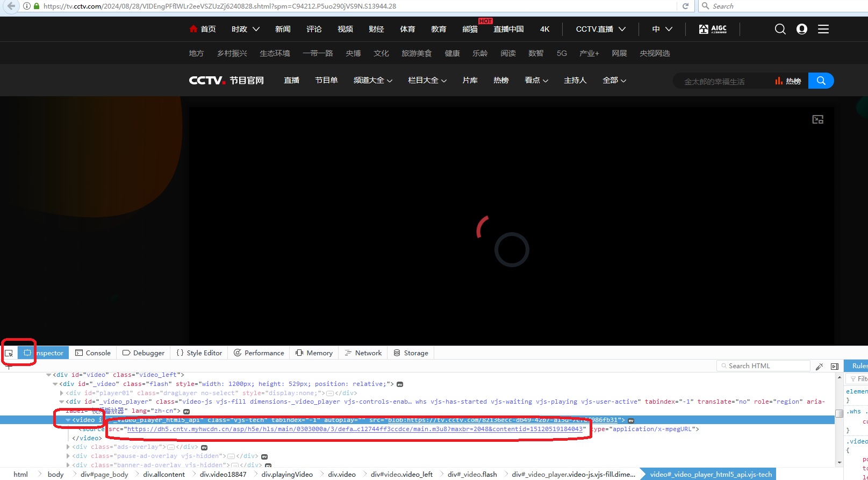Switch to the Performance tab

259,353
